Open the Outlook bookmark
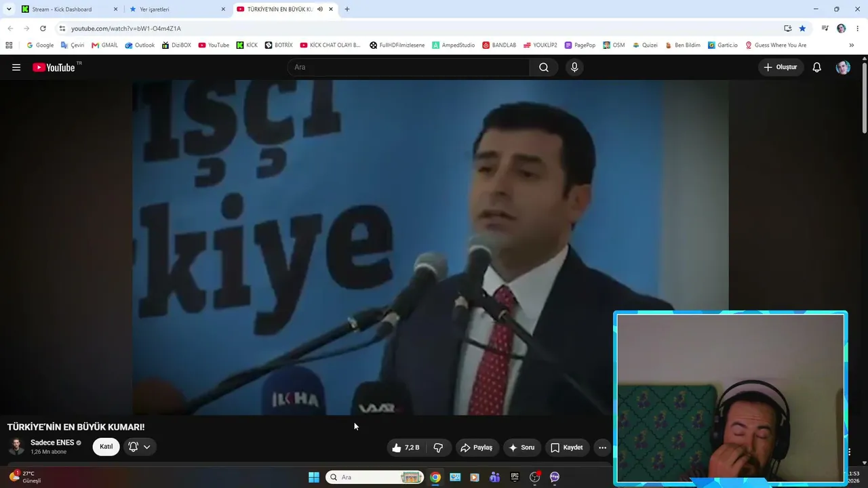The height and width of the screenshot is (488, 868). (140, 45)
